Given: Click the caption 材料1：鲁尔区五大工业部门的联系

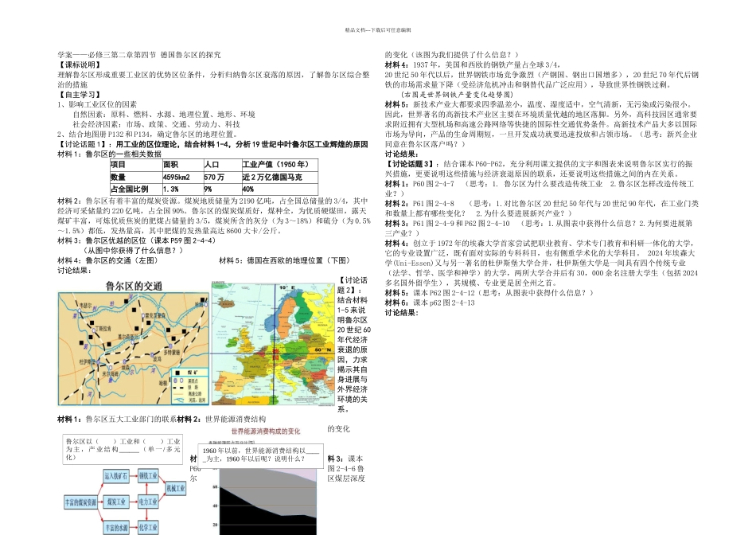Looking at the screenshot, I should (117, 420).
